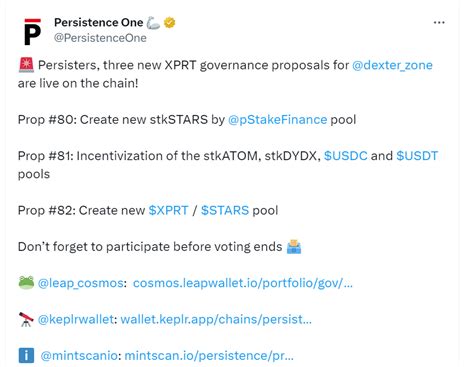
Task: Open the $USDC cashtag
Action: (346, 156)
